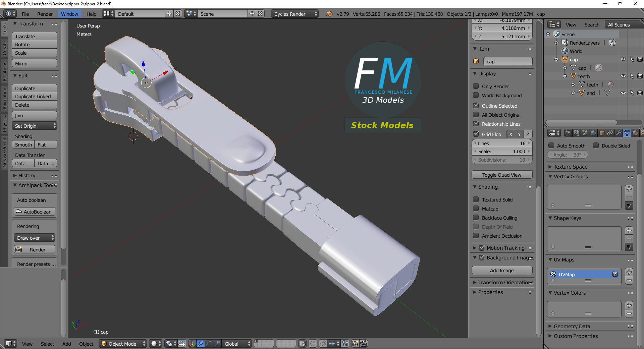The image size is (644, 349).
Task: Hide the end object with its eye icon
Action: (x=623, y=93)
